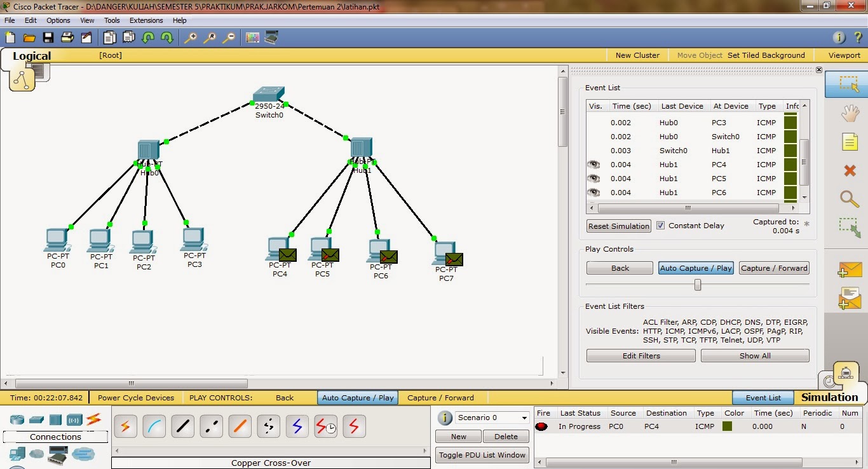This screenshot has width=868, height=469.
Task: Click the red Fire dot for PC0 PDU
Action: click(x=541, y=426)
